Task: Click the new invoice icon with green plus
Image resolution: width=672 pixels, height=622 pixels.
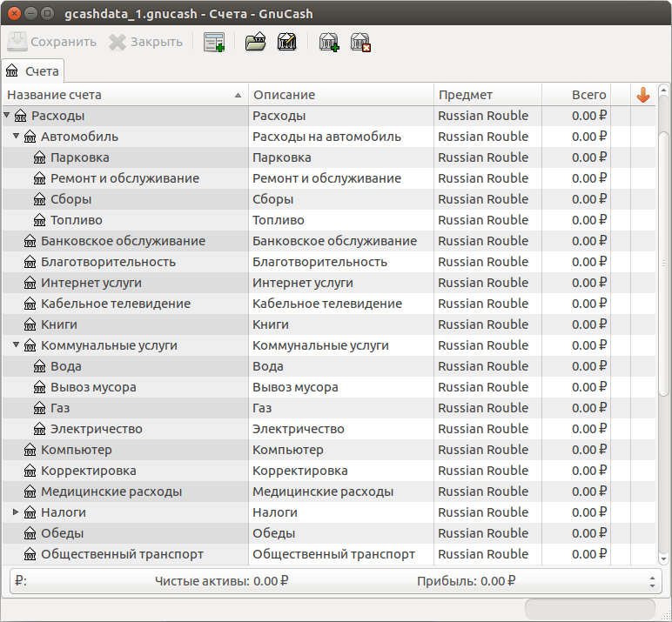Action: click(x=214, y=42)
